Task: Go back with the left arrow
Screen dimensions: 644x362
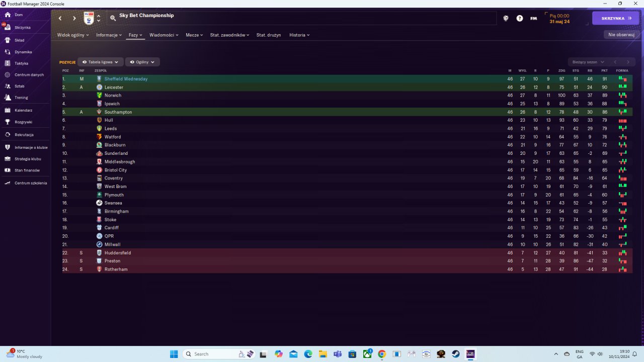Action: click(x=60, y=18)
